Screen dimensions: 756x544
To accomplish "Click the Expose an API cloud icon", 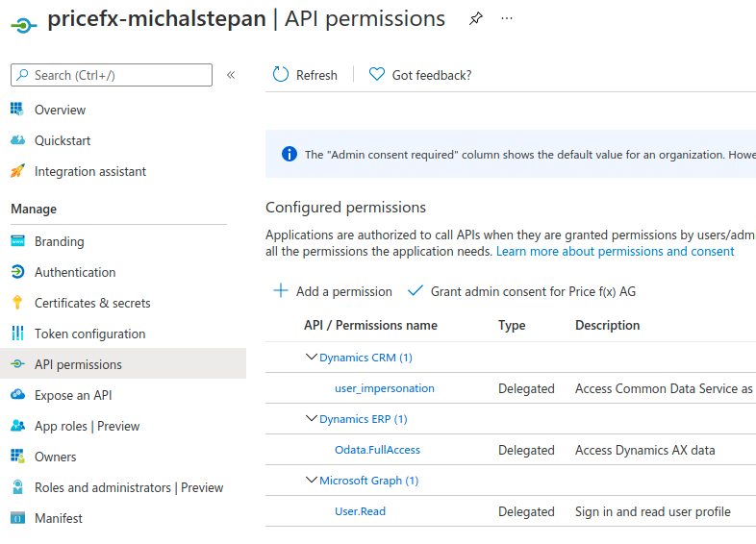I will pos(17,395).
